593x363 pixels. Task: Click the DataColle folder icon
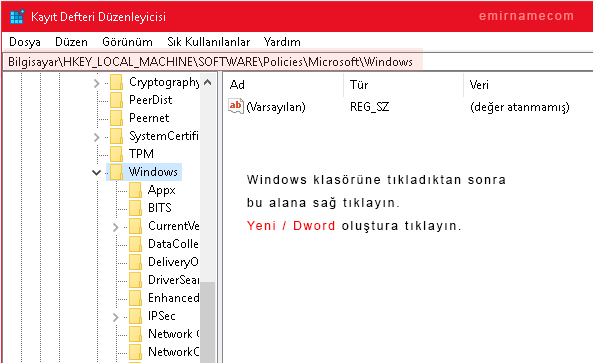click(135, 244)
